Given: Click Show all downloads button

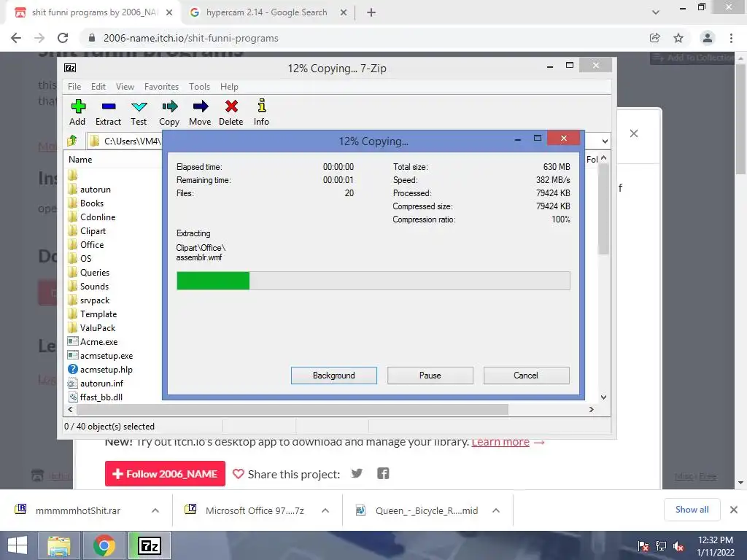Looking at the screenshot, I should (x=692, y=510).
